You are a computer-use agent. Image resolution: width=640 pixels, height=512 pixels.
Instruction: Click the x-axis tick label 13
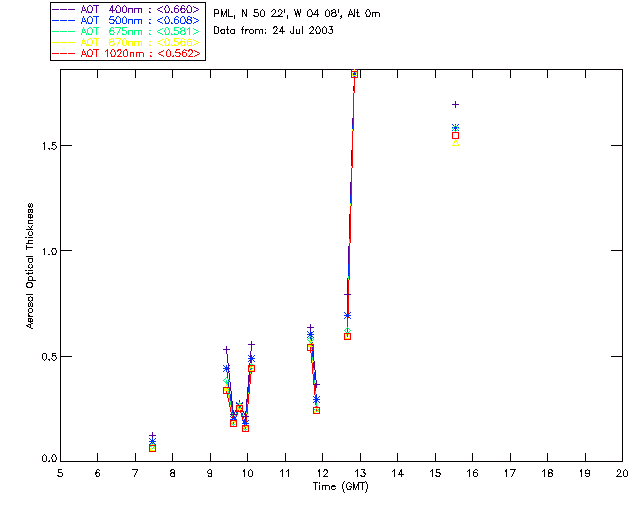click(360, 473)
